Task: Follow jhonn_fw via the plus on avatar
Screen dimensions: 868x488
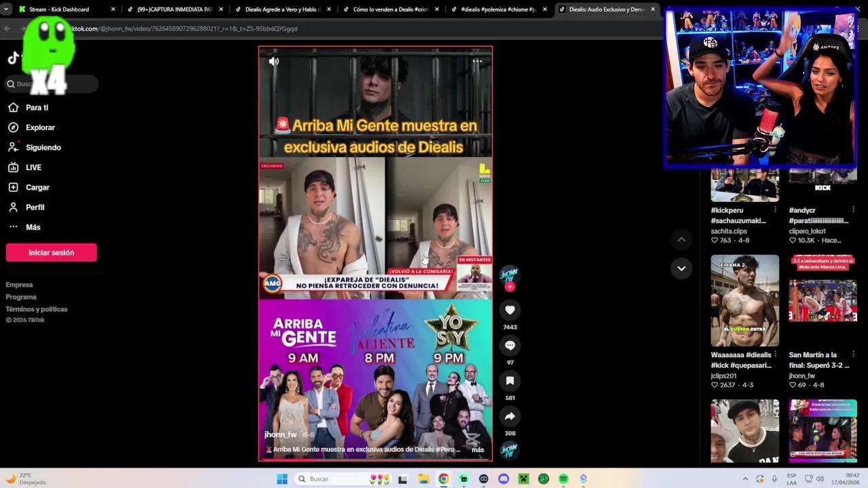Action: pyautogui.click(x=509, y=286)
